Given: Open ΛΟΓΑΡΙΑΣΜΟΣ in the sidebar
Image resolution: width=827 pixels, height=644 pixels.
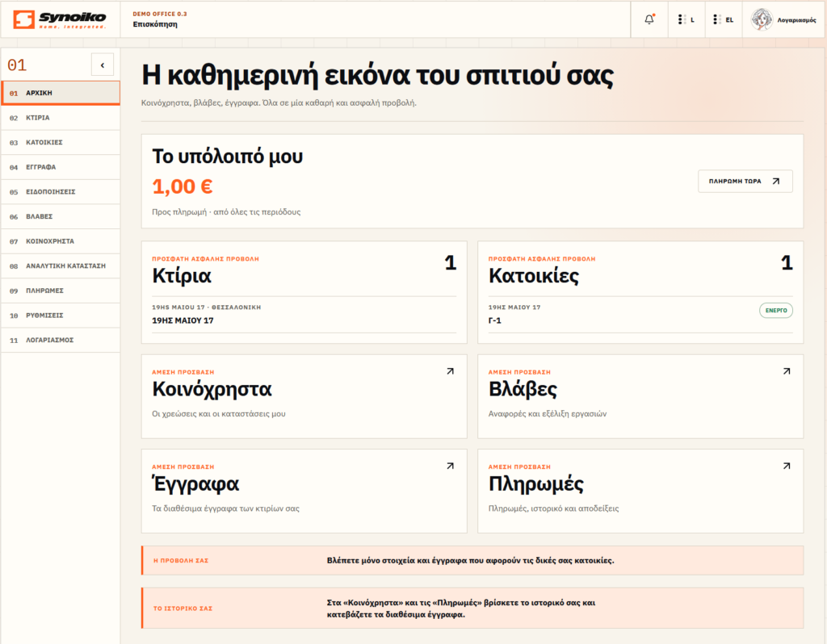Looking at the screenshot, I should 61,341.
